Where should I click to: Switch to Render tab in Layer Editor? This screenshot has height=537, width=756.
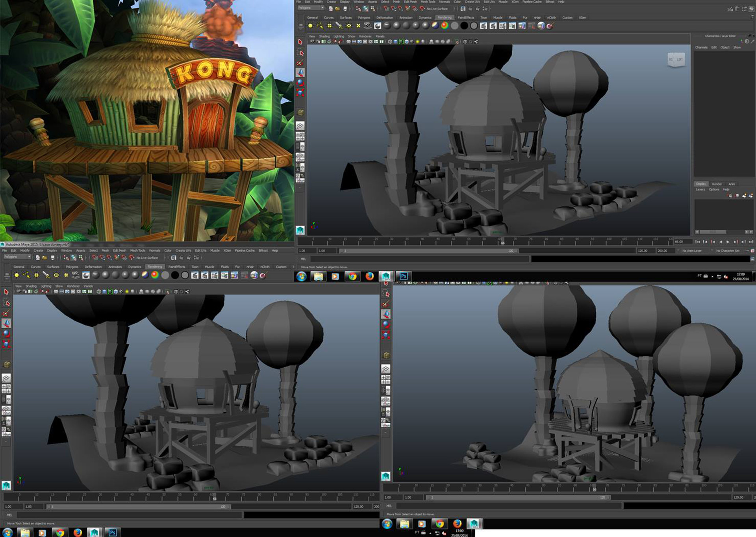(717, 184)
